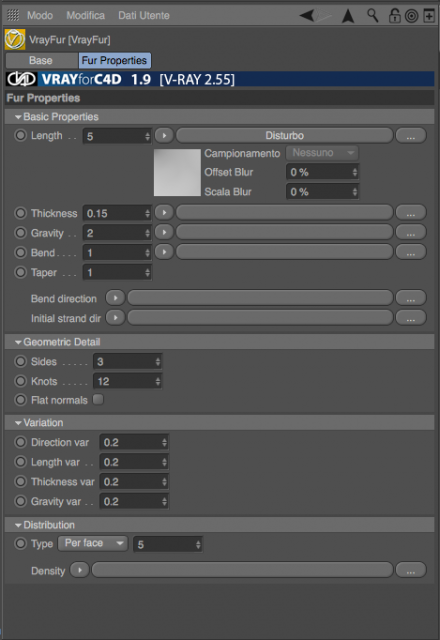Toggle the Length animation circle
Viewport: 440px width, 640px height.
click(x=20, y=135)
